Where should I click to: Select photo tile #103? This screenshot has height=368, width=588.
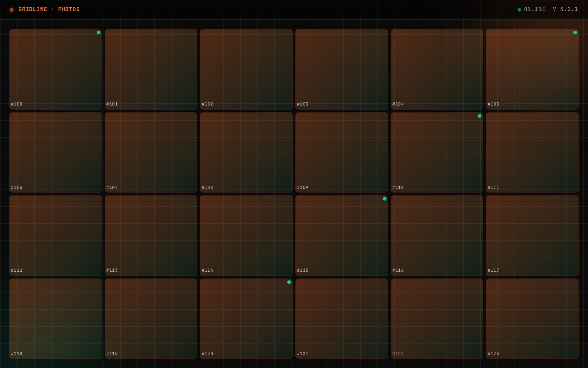[x=342, y=69]
